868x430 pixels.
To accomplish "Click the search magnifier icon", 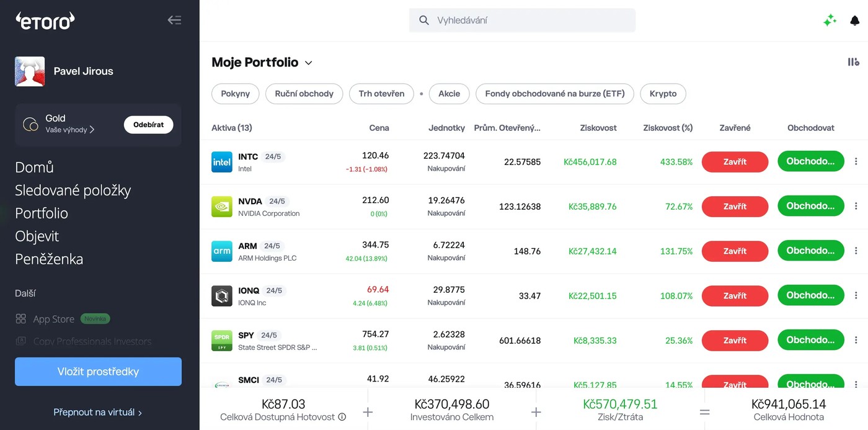I will [x=424, y=20].
